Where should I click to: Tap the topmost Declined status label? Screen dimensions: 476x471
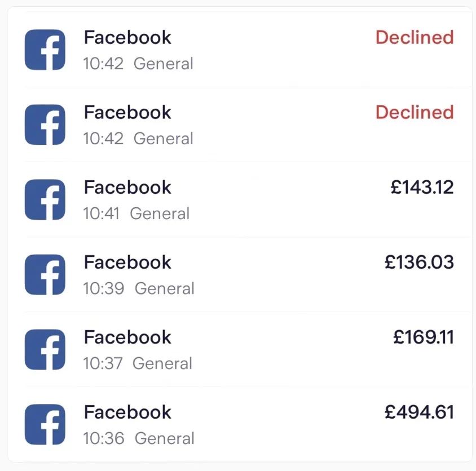[415, 38]
